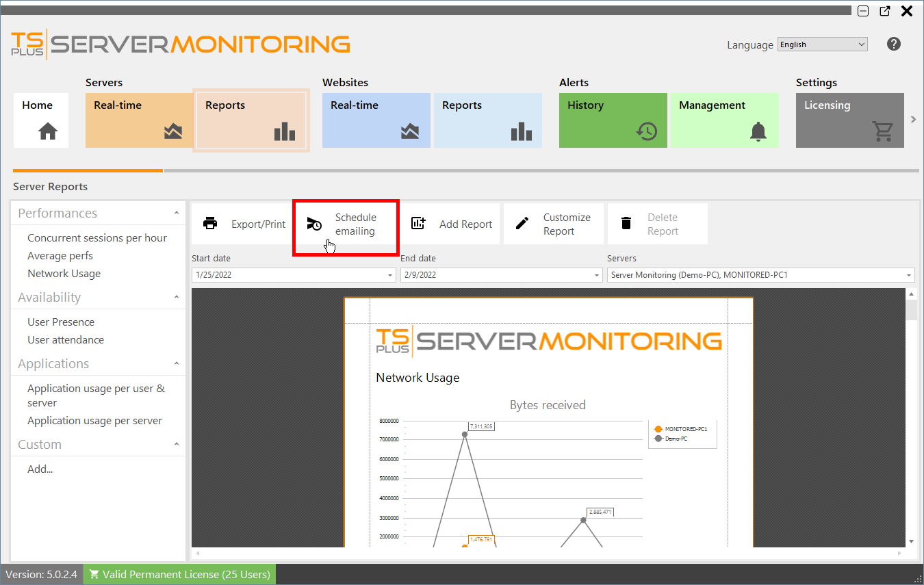Open the Websites Reports tab
This screenshot has height=585, width=924.
pos(487,120)
